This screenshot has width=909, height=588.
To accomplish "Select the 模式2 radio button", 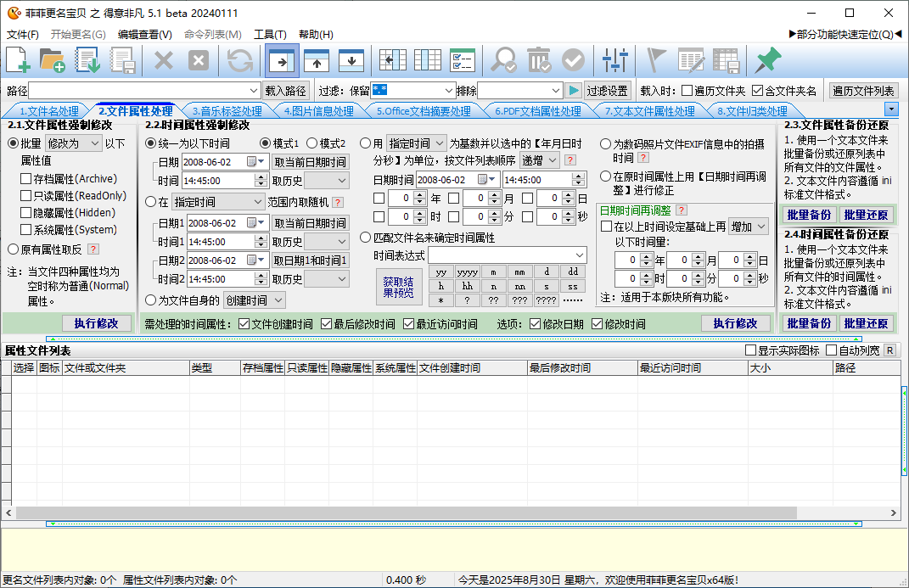I will pyautogui.click(x=311, y=143).
